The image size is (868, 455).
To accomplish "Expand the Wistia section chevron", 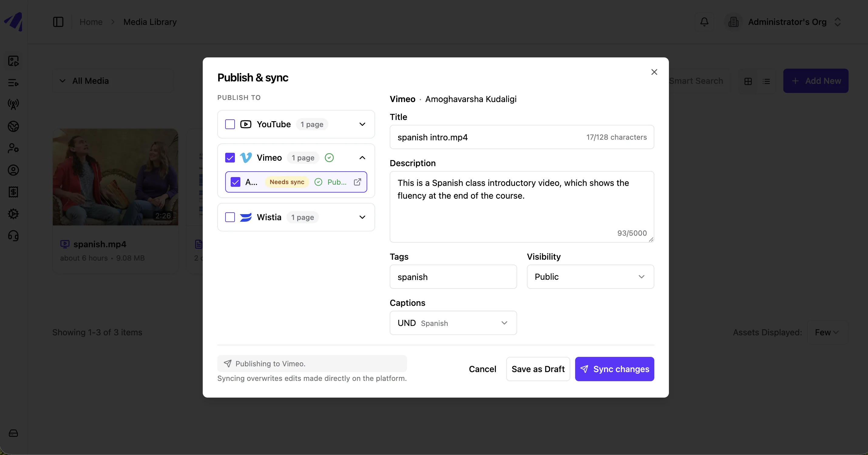I will [362, 217].
